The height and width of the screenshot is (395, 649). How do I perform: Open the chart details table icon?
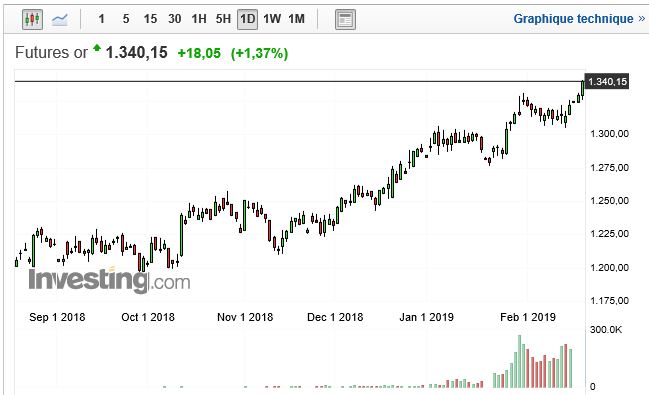345,19
